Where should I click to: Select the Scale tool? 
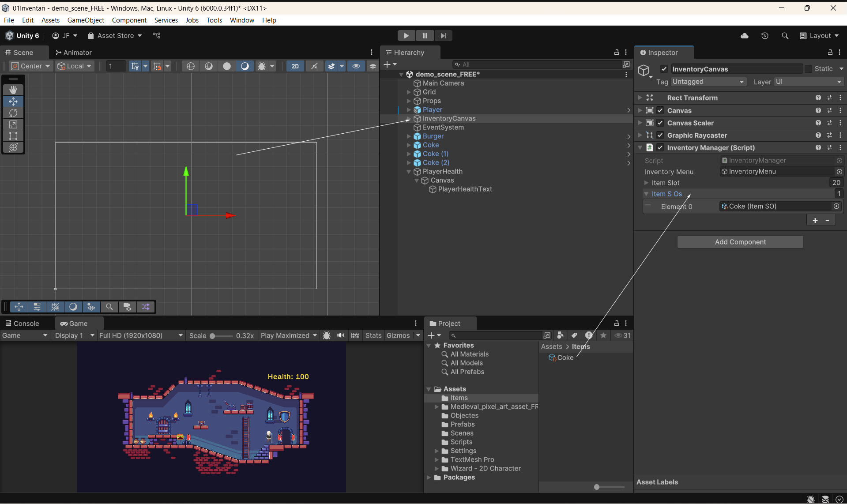[13, 124]
